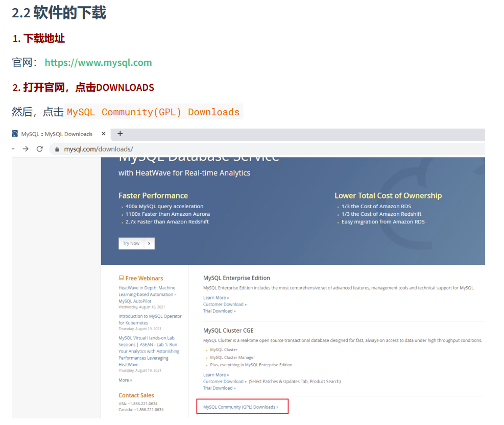Click the Free Webinars heading
504x425 pixels.
(144, 278)
